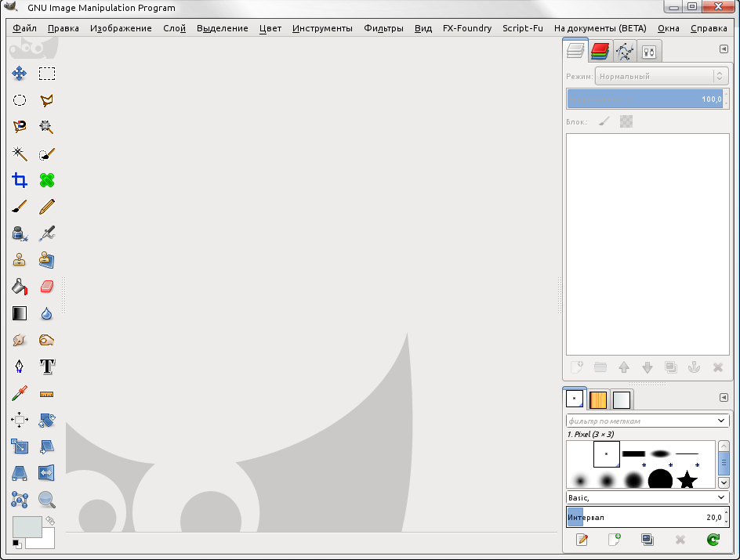
Task: Select the Pencil tool
Action: pos(47,207)
